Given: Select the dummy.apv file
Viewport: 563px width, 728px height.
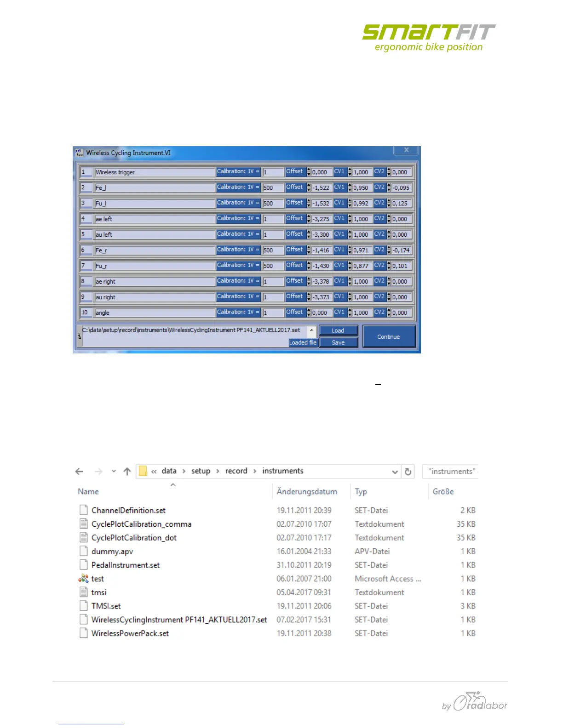Looking at the screenshot, I should [x=112, y=551].
